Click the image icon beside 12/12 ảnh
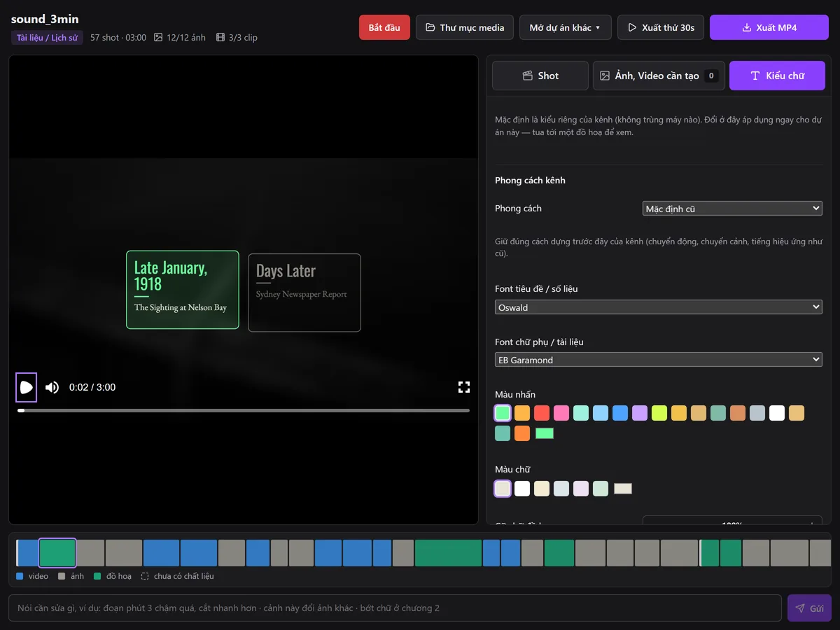 coord(158,37)
